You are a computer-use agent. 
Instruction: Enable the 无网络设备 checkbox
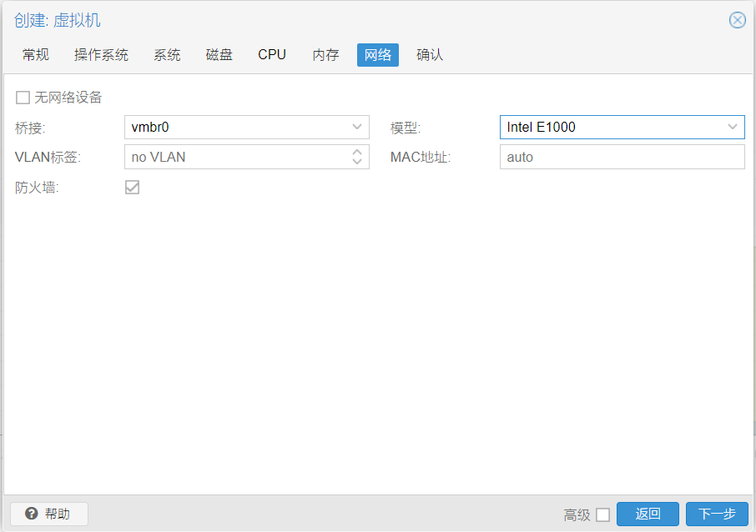[23, 98]
